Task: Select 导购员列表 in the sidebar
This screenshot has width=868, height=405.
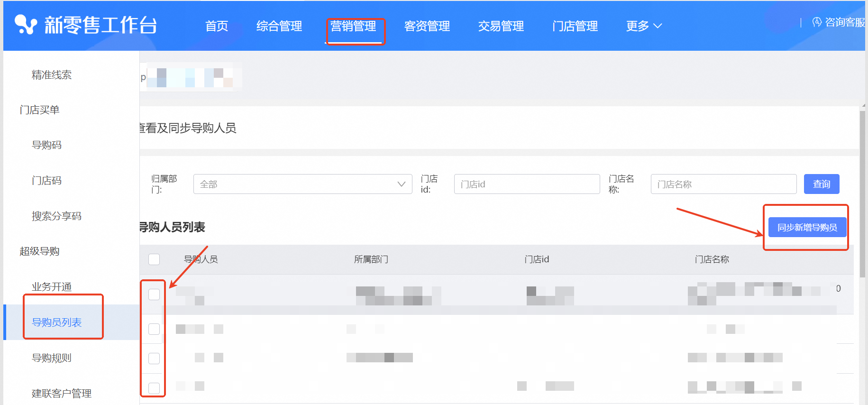Action: [56, 322]
